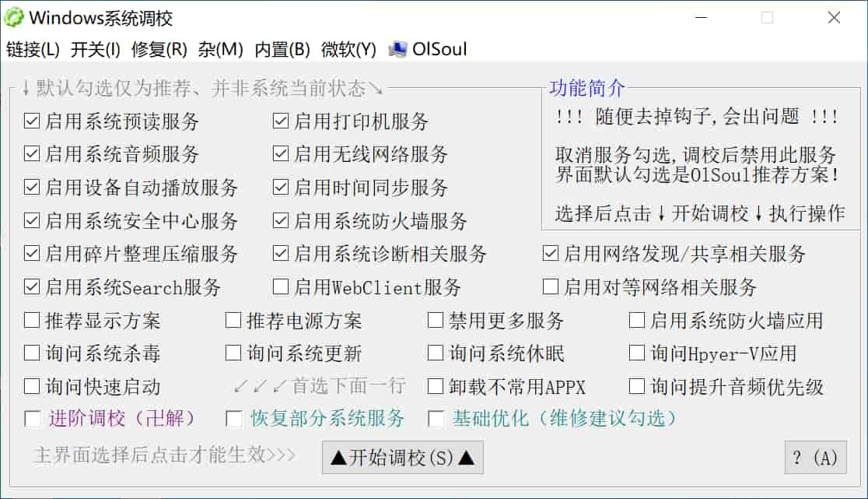
Task: Enable 启用对等网络相关服务
Action: [550, 286]
